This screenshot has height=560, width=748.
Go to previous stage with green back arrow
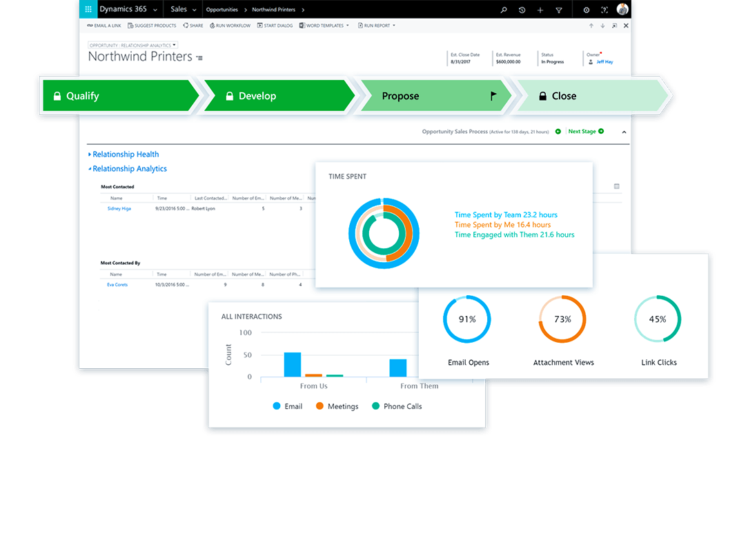(558, 131)
